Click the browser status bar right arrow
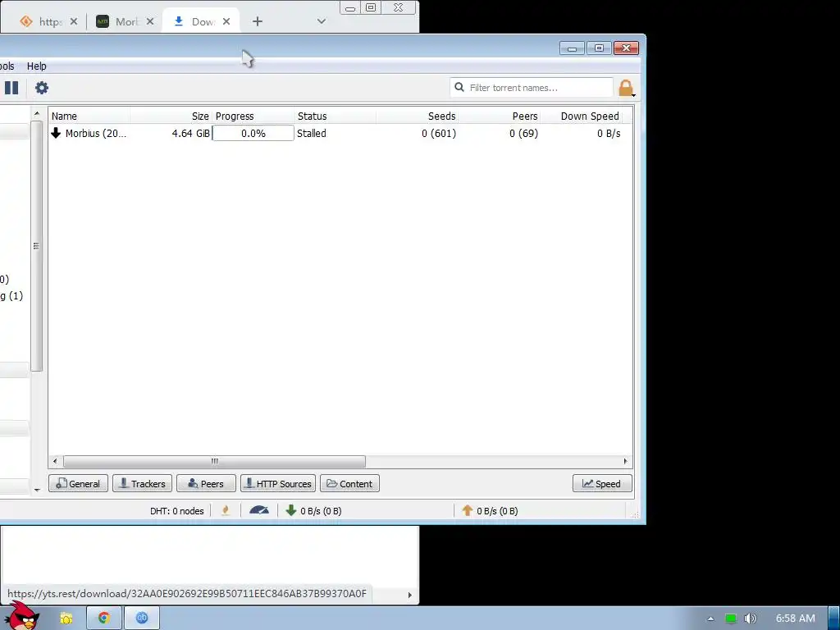This screenshot has height=630, width=840. click(410, 595)
